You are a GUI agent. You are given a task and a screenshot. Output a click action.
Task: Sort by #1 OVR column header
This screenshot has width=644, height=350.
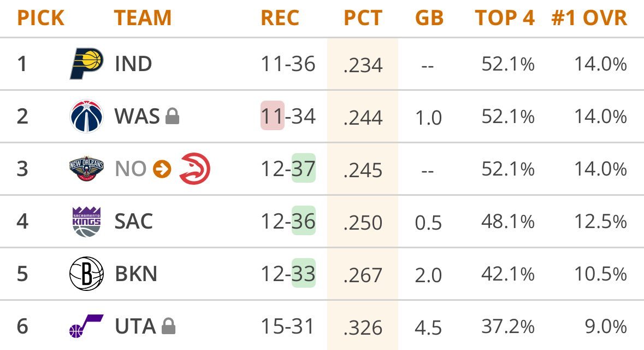589,18
